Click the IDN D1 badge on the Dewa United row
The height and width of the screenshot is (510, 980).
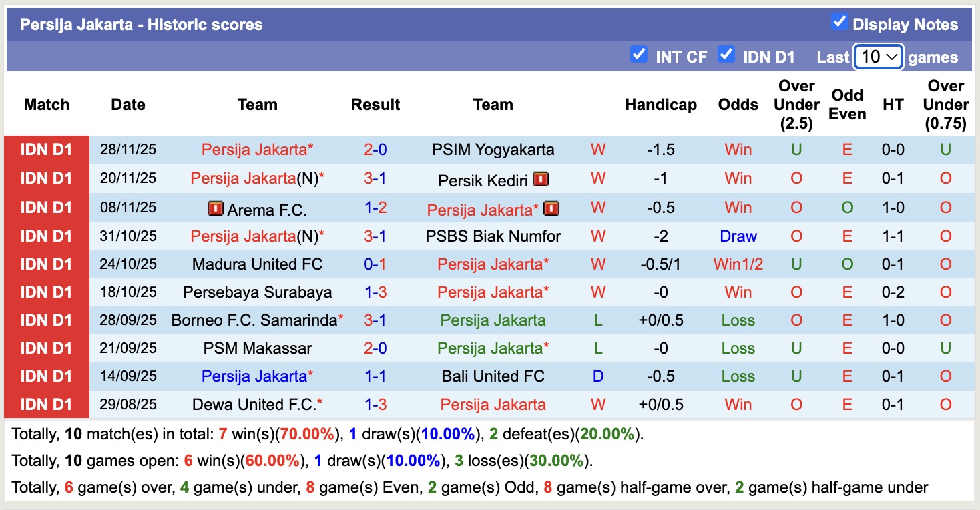tap(46, 404)
